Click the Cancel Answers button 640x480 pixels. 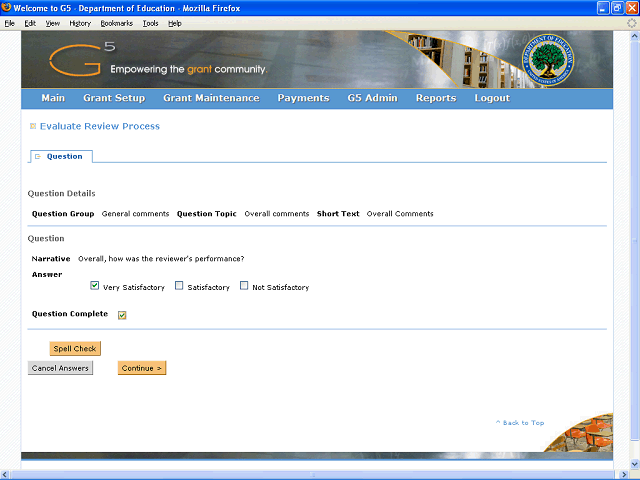pos(60,368)
